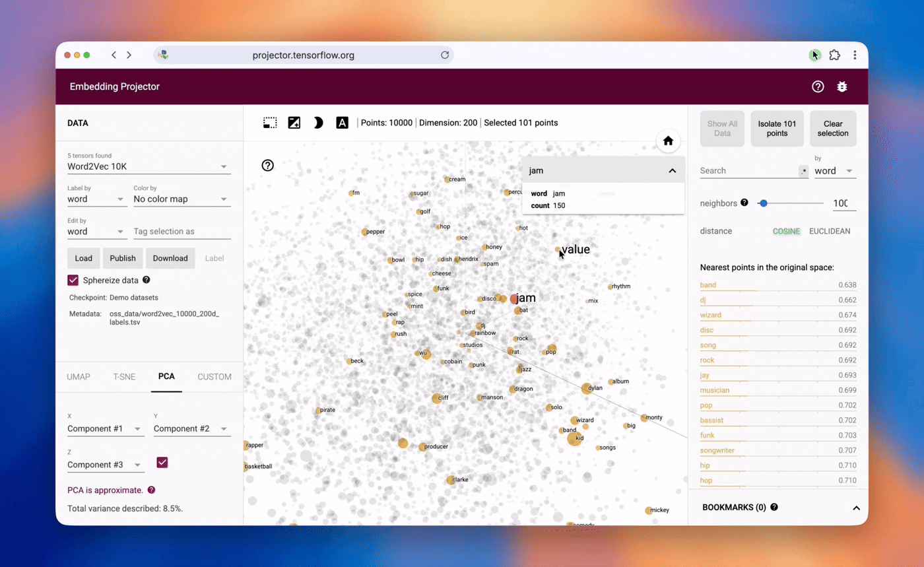Click the Publish button
Image resolution: width=924 pixels, height=567 pixels.
pyautogui.click(x=123, y=258)
